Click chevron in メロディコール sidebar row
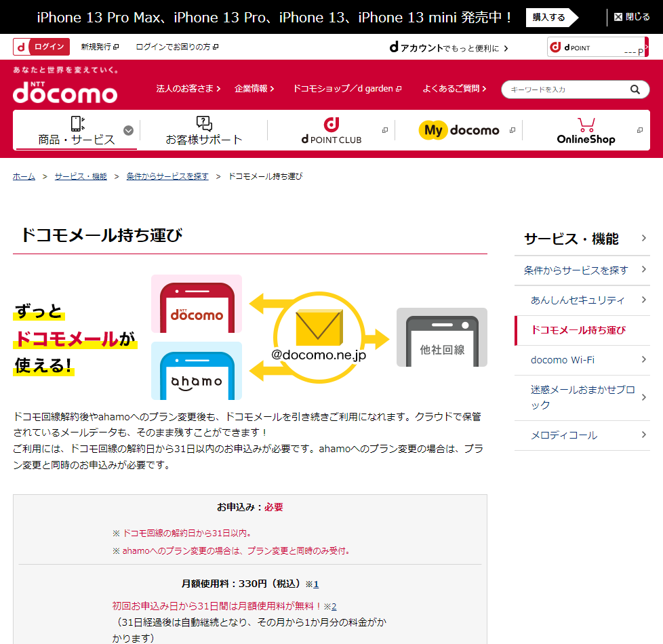 click(x=643, y=435)
